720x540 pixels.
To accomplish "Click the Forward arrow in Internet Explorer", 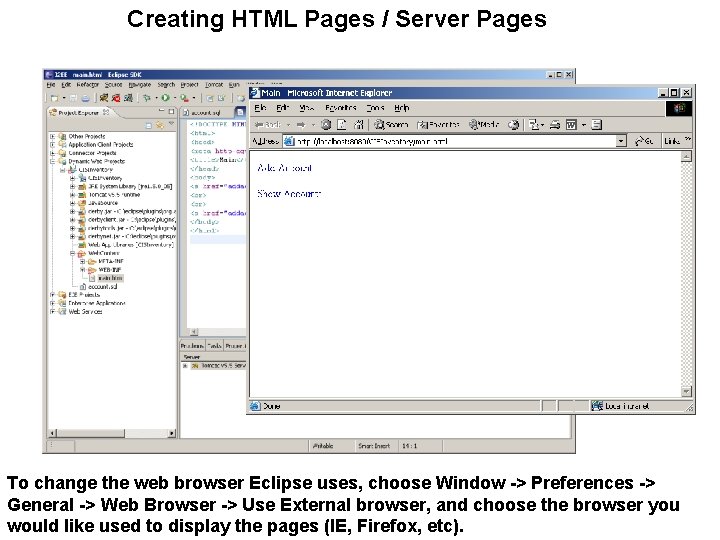I will coord(301,124).
